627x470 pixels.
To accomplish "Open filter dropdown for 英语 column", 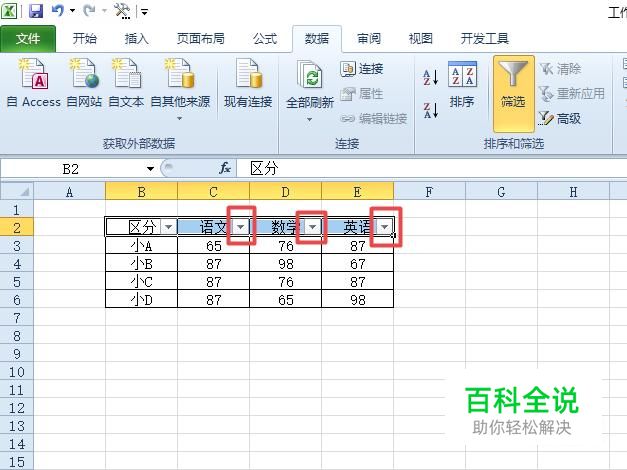I will pyautogui.click(x=384, y=227).
